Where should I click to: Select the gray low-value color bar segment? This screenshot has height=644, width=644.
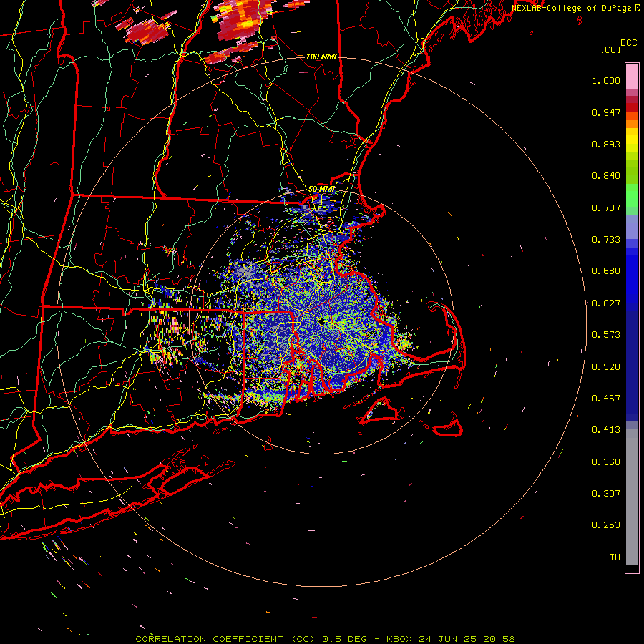632,497
